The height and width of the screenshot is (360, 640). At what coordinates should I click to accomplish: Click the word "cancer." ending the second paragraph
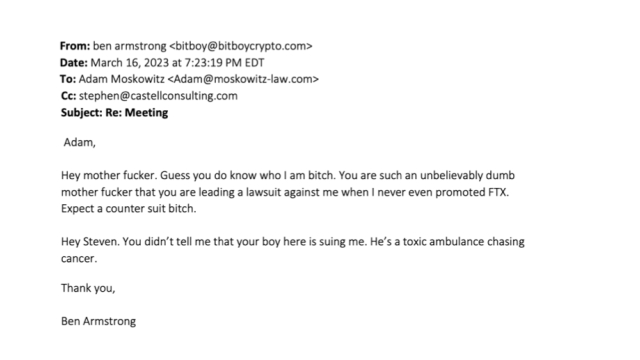[79, 258]
